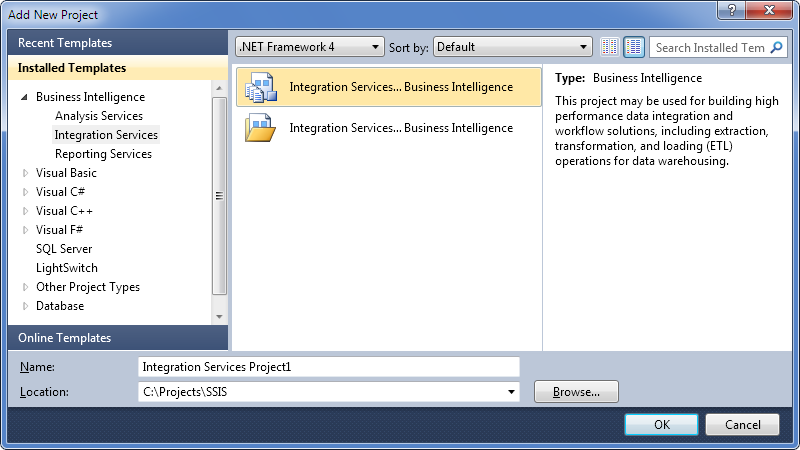Open the Online Templates section
Screen dimensions: 800x450
coord(118,338)
